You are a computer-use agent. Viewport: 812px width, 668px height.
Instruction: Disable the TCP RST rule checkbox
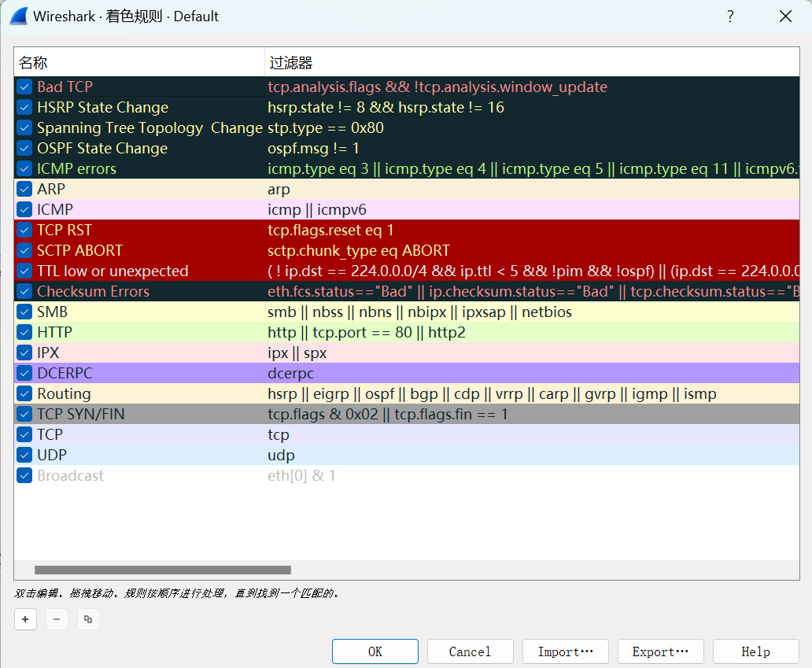pyautogui.click(x=24, y=230)
